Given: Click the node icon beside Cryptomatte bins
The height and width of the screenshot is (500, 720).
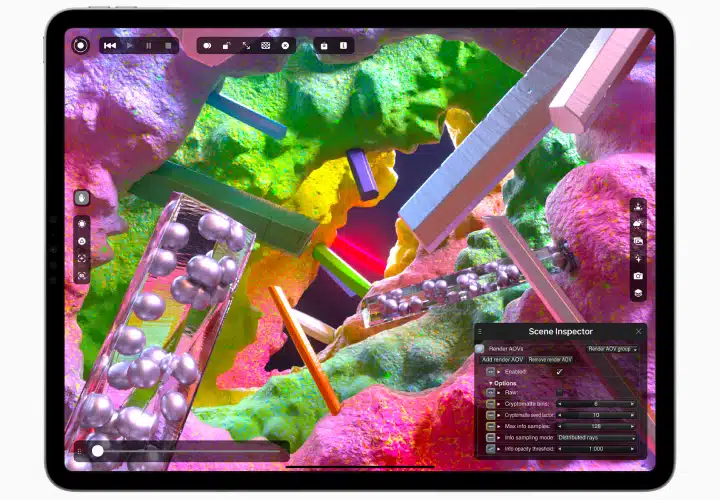Looking at the screenshot, I should coord(491,404).
